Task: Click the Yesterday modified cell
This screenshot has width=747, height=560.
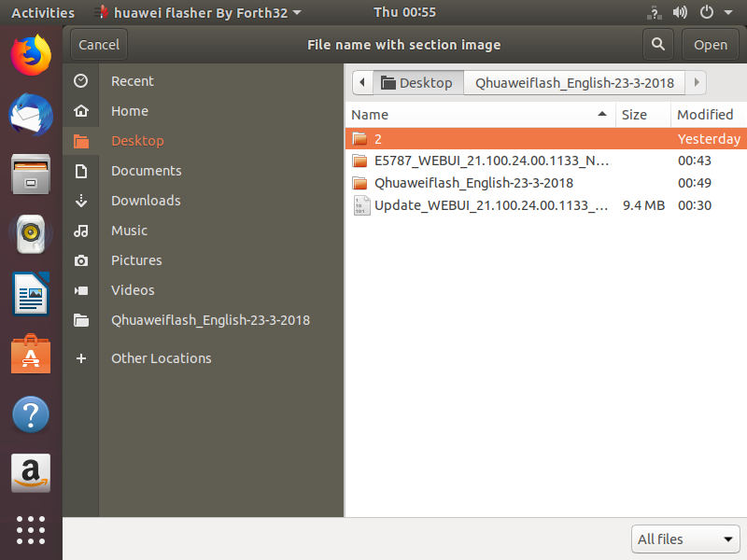Action: 709,138
